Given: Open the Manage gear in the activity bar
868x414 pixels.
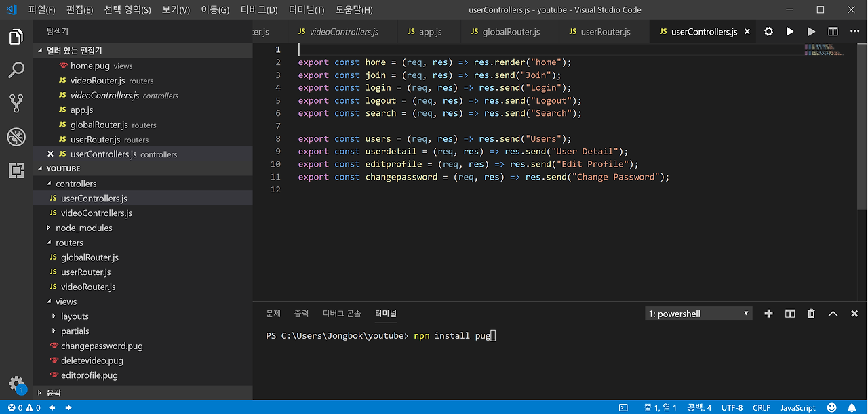Looking at the screenshot, I should click(16, 384).
